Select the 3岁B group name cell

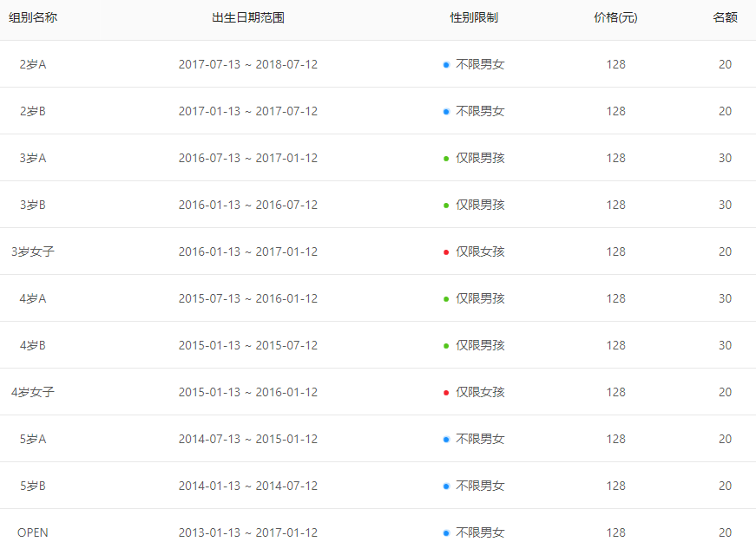click(33, 205)
